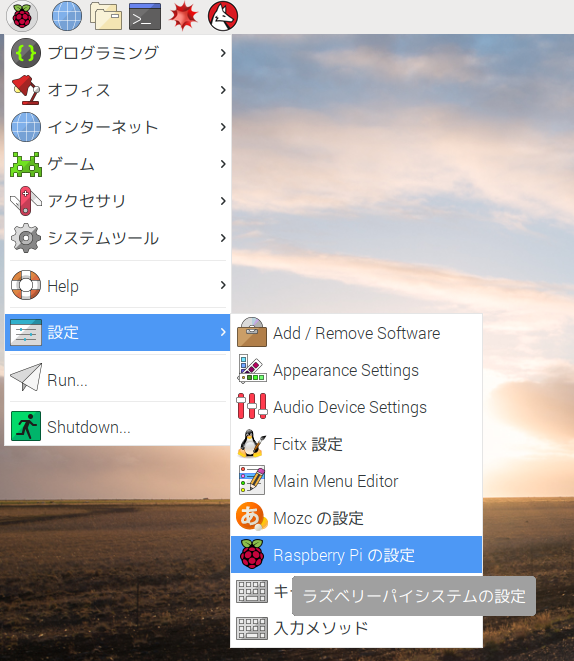574x661 pixels.
Task: Expand the オフィス submenu arrow
Action: point(223,90)
